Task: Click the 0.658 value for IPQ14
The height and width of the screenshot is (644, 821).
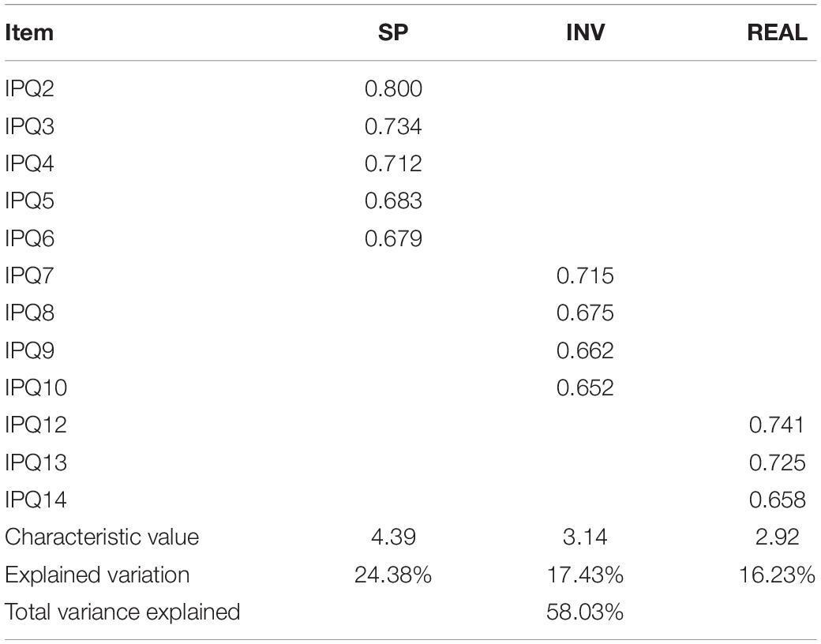Action: coord(777,500)
